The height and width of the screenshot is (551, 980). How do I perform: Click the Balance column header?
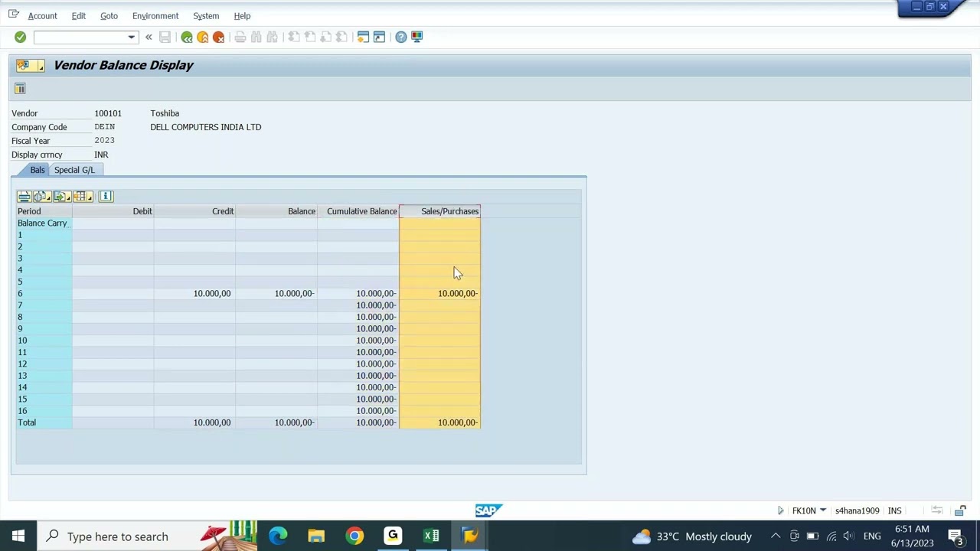tap(276, 211)
